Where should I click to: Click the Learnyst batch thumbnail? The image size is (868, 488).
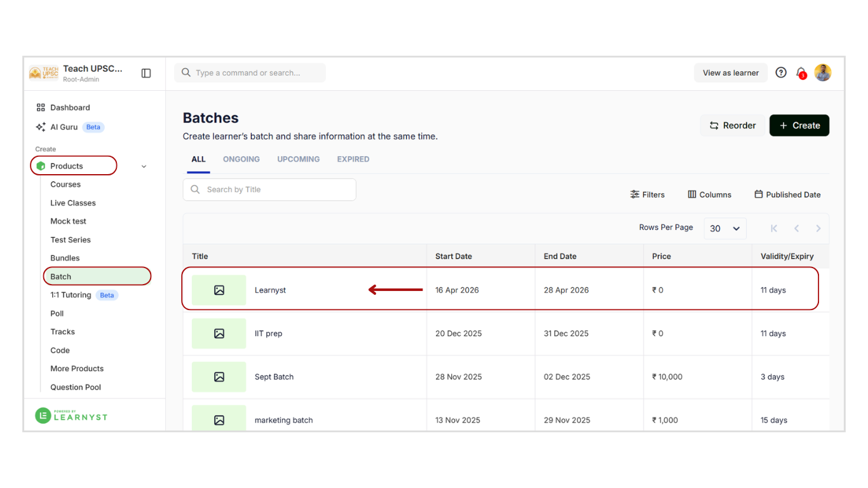(x=219, y=290)
